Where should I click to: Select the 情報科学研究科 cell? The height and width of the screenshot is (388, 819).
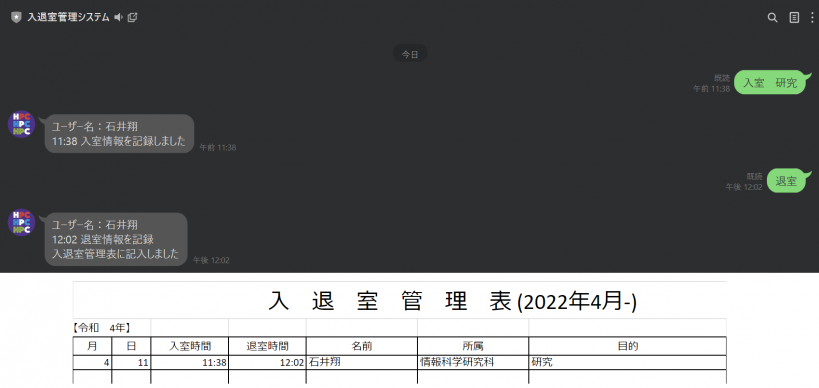[473, 362]
